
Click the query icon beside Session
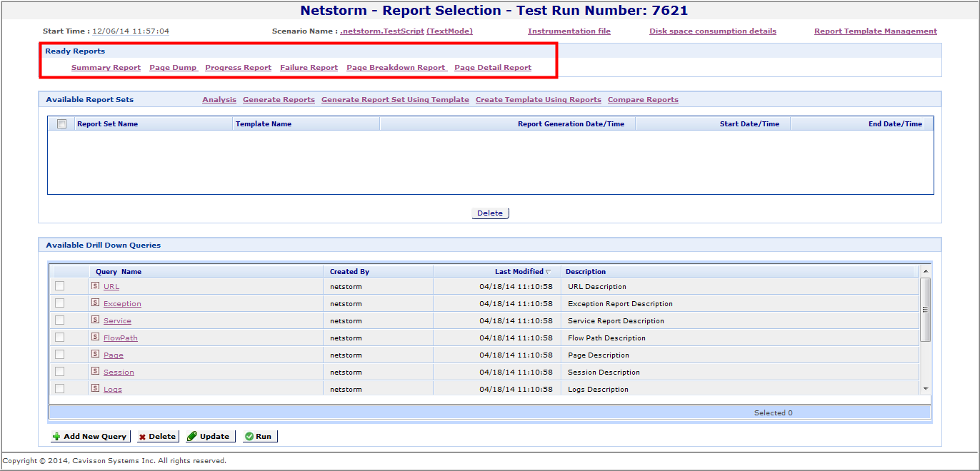(95, 371)
